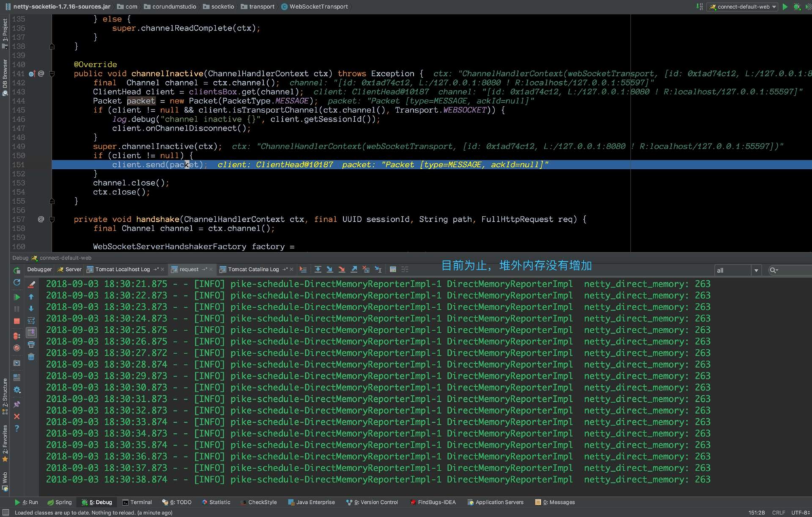The height and width of the screenshot is (517, 812).
Task: Click the green Run button in top toolbar
Action: pyautogui.click(x=785, y=7)
